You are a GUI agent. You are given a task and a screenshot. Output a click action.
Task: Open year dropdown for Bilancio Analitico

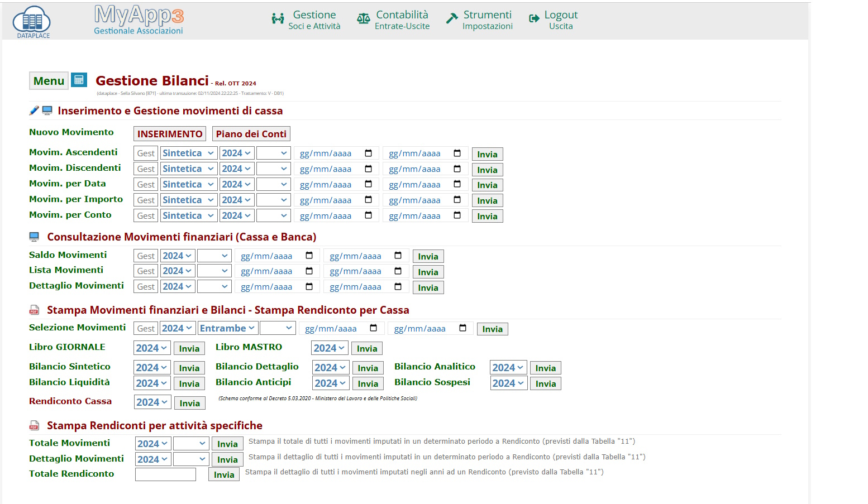[x=508, y=368]
